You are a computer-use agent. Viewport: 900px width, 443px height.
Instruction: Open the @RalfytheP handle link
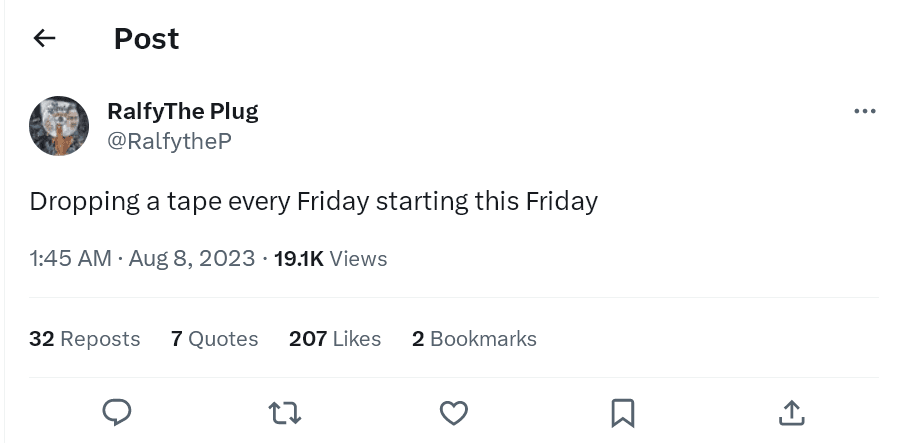pyautogui.click(x=169, y=141)
